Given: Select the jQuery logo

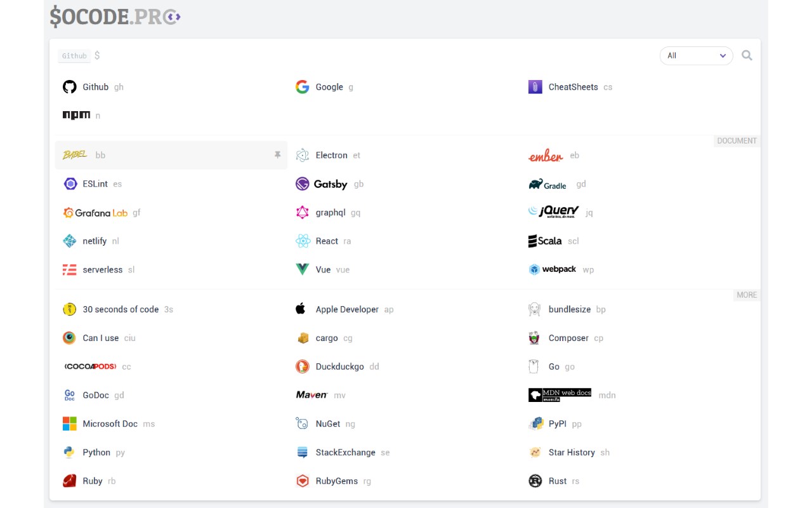Looking at the screenshot, I should [554, 212].
